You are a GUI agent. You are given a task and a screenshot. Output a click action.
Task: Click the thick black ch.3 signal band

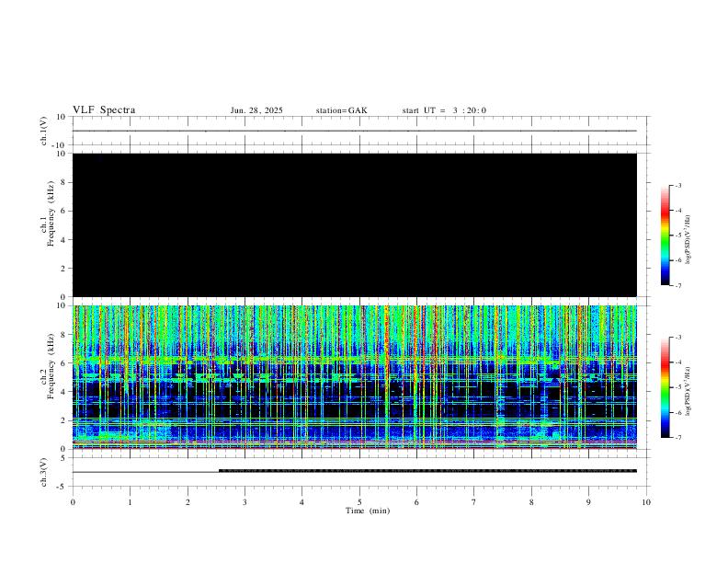(427, 471)
